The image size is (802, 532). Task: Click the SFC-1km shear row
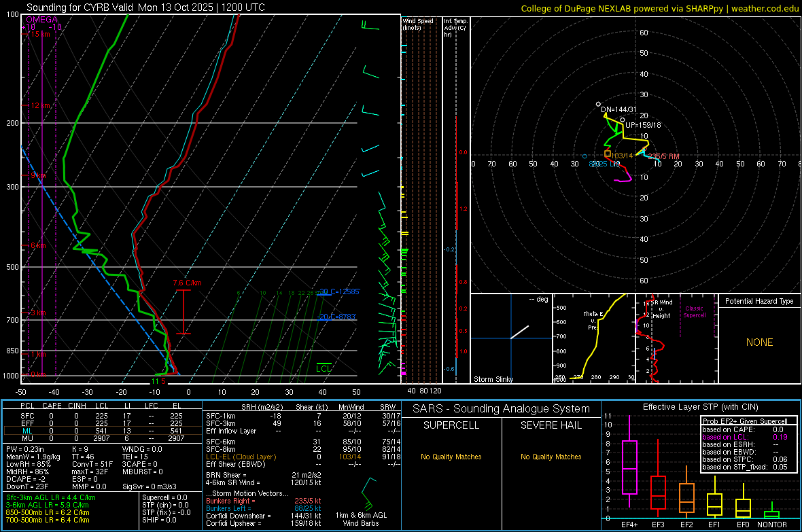click(x=303, y=416)
